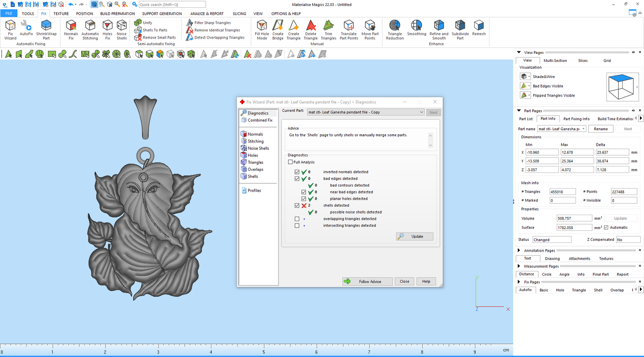Open Bad Edges Visible dropdown
This screenshot has height=357, width=644.
coord(529,86)
